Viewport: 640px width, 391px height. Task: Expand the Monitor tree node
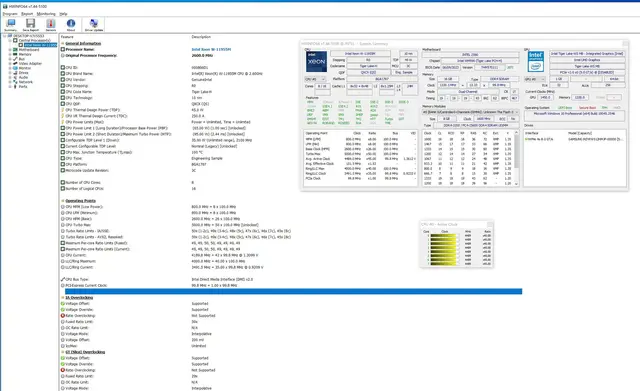(x=10, y=68)
